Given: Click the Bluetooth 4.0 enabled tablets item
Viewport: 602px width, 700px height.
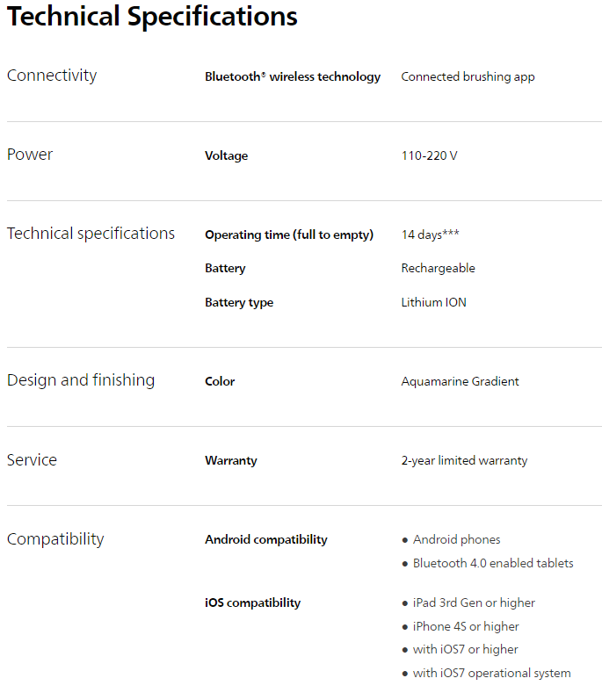Looking at the screenshot, I should point(492,563).
